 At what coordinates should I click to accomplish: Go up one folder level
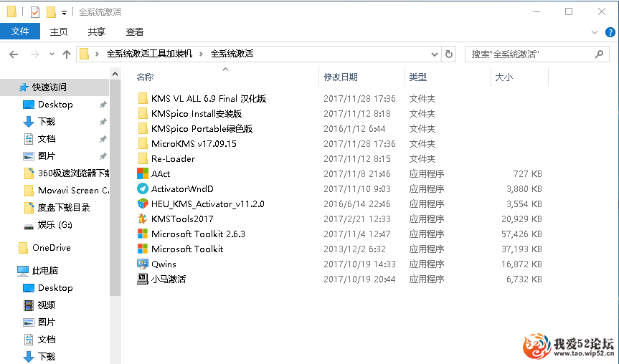[x=67, y=54]
